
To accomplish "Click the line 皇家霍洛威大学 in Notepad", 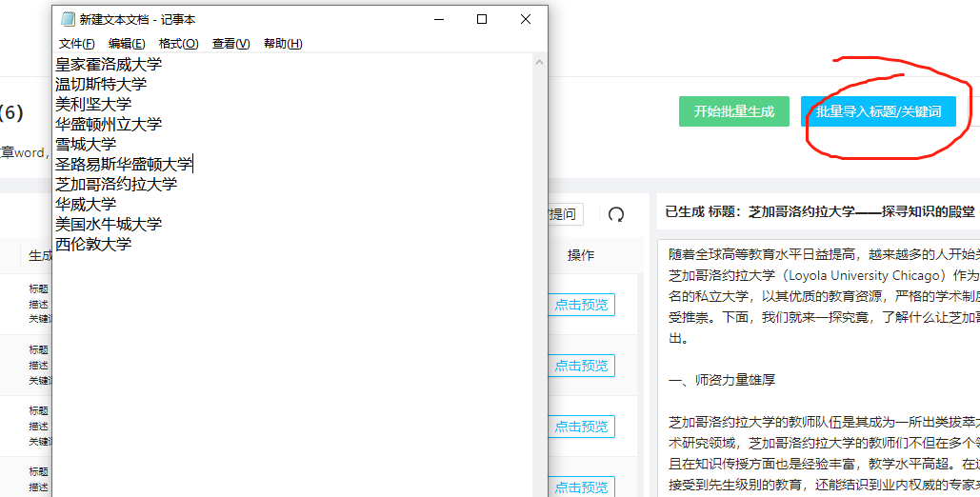I will coord(109,64).
